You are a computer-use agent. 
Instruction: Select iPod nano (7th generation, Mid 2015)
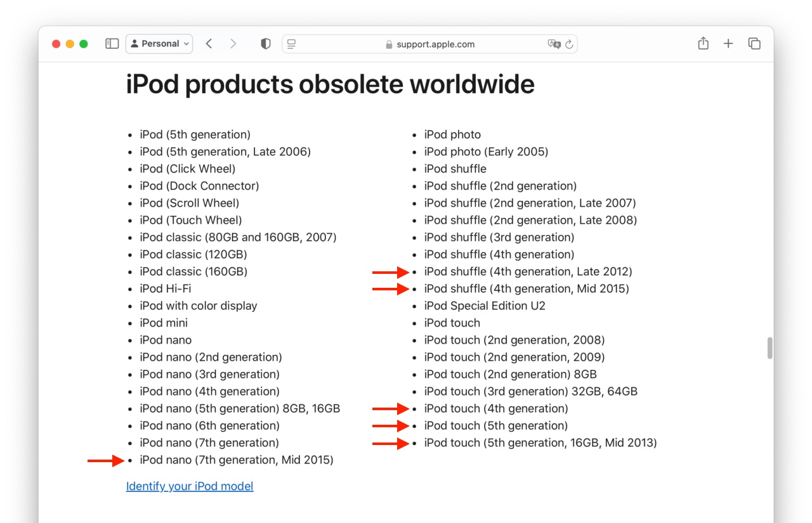pos(237,460)
